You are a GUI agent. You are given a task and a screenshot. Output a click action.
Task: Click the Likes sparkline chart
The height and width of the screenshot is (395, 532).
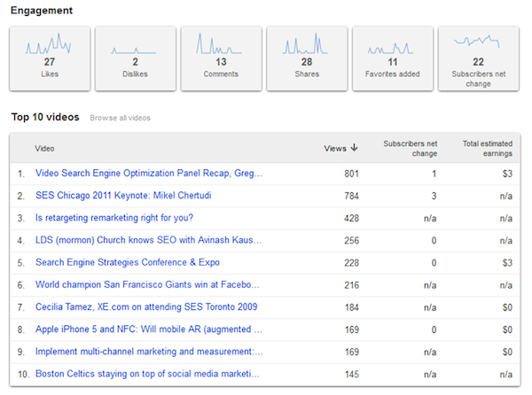[x=48, y=43]
